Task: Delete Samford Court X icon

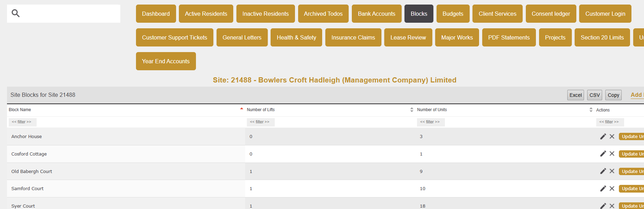Action: pyautogui.click(x=612, y=188)
